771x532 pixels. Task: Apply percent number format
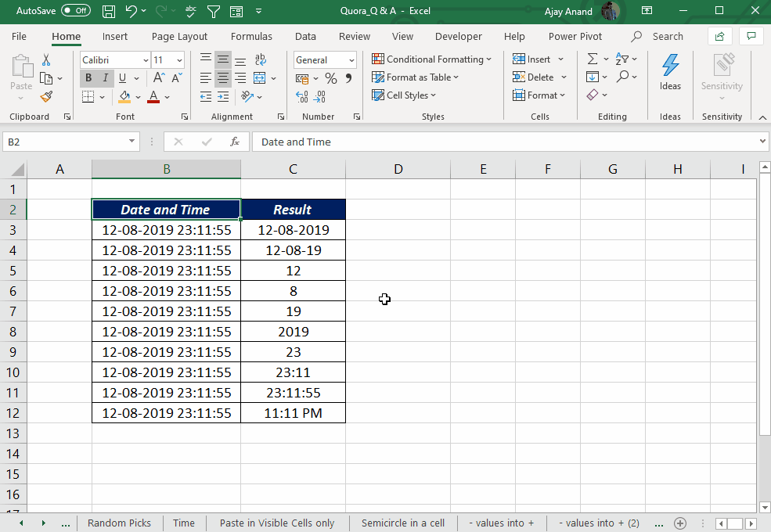point(330,78)
